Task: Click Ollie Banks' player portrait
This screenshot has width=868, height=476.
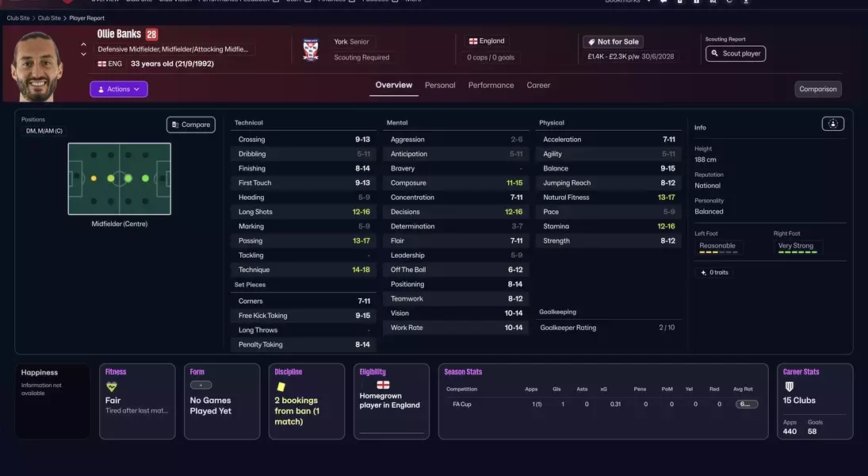Action: (x=37, y=67)
